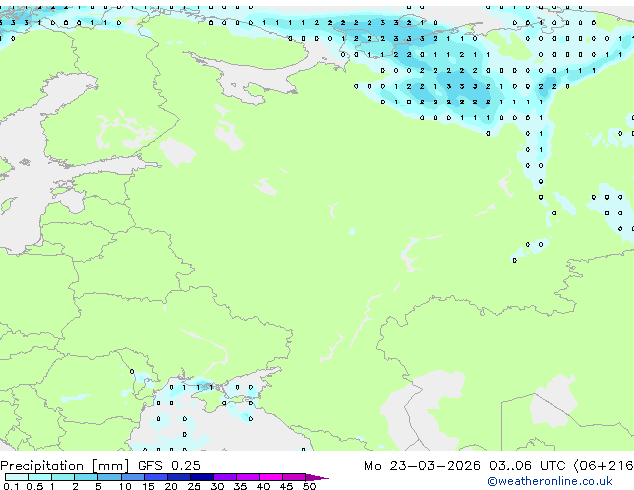The width and height of the screenshot is (634, 490).
Task: Select the 15–20 mm legend color swatch
Action: tap(155, 477)
